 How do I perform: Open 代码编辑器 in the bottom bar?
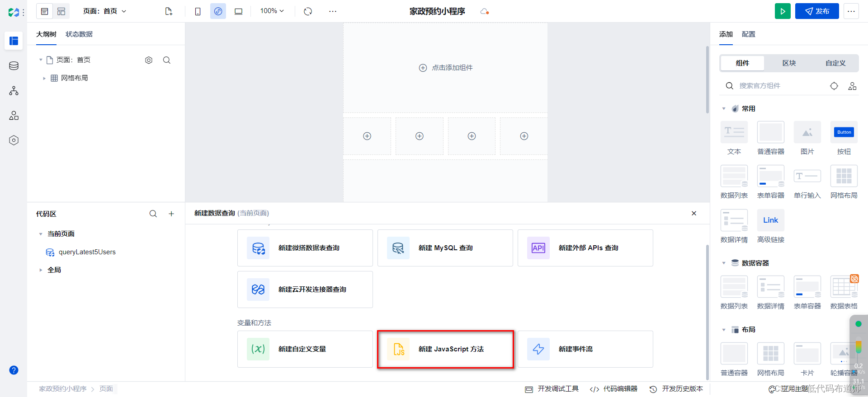point(613,389)
